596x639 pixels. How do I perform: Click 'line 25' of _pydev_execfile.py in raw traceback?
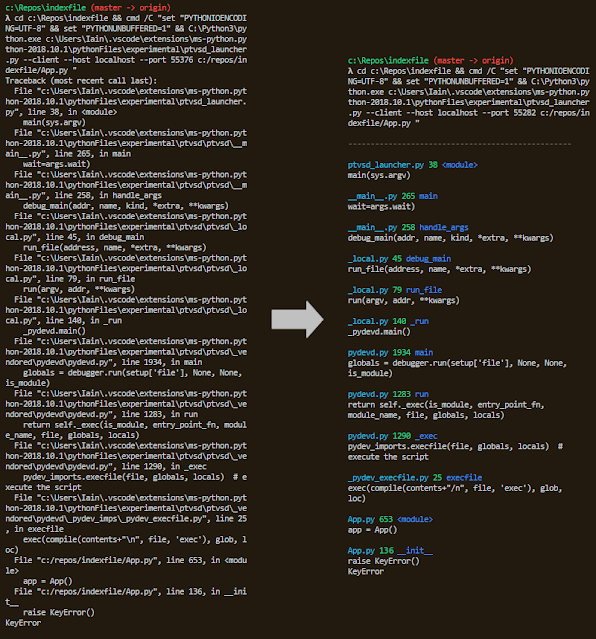231,518
